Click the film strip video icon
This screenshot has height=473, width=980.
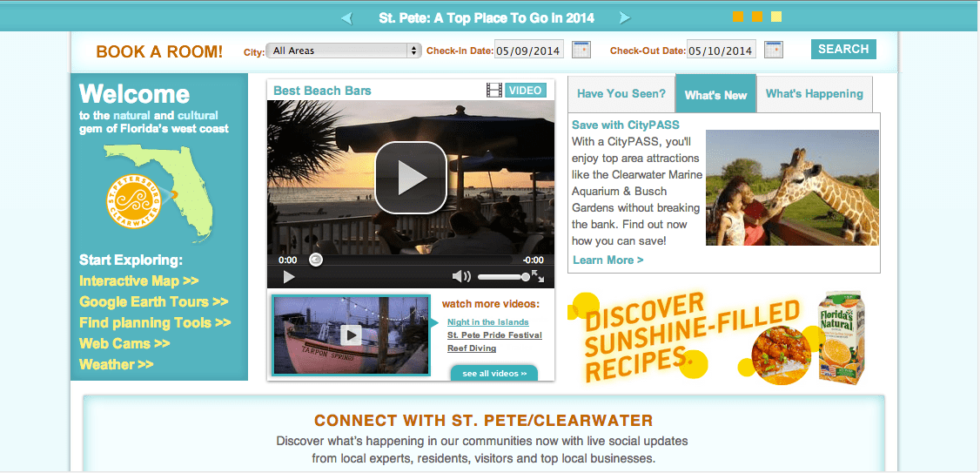point(494,91)
